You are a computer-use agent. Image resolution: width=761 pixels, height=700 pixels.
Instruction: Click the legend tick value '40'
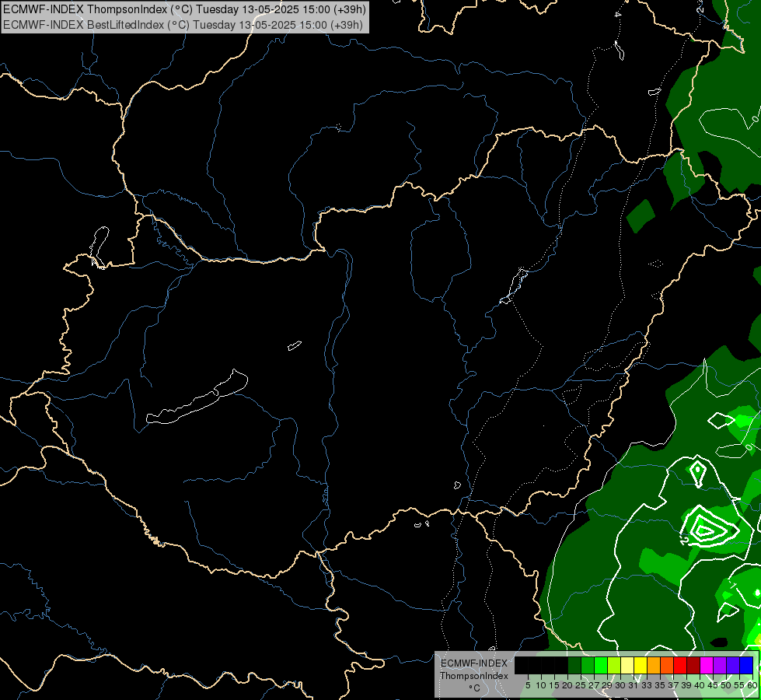700,685
